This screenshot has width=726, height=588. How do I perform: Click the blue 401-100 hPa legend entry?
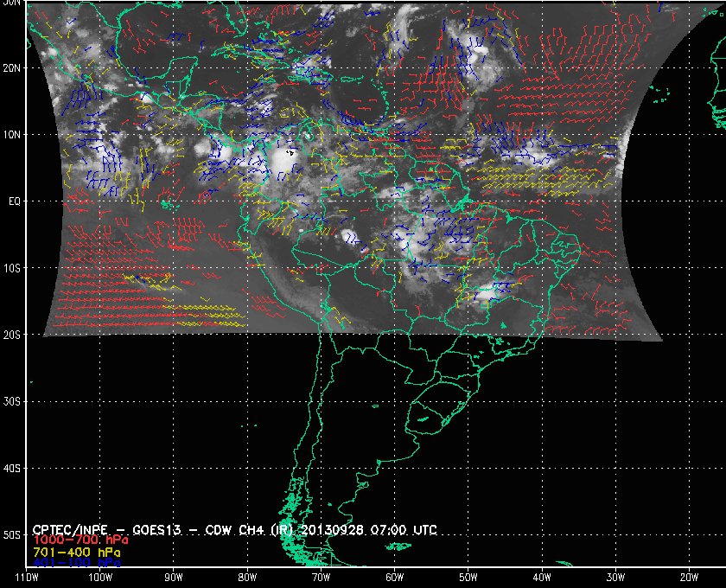[77, 563]
